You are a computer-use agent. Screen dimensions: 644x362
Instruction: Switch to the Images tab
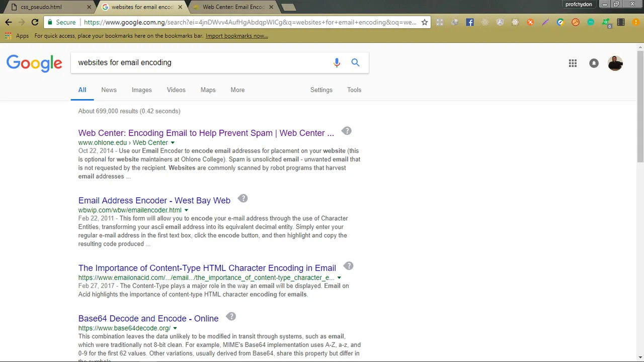[x=141, y=90]
